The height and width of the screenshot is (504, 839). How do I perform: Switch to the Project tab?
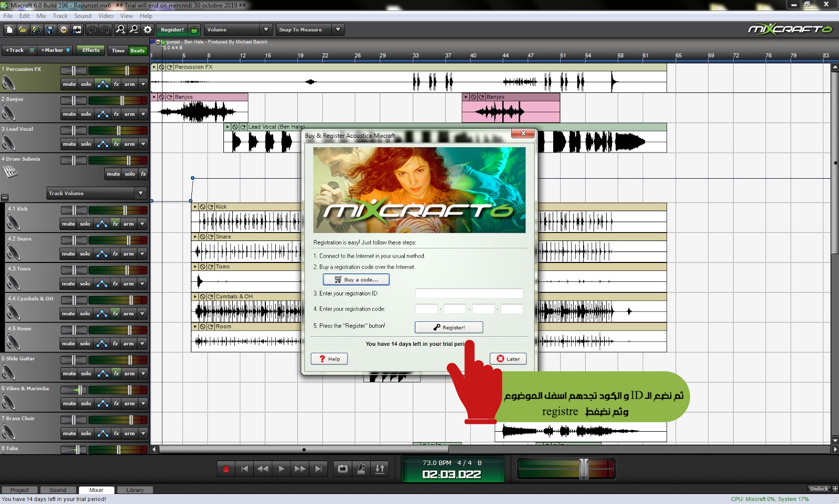(x=19, y=490)
